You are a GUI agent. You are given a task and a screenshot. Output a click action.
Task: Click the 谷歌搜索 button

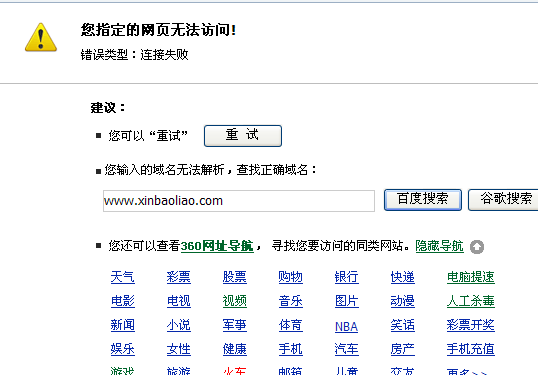[x=504, y=200]
